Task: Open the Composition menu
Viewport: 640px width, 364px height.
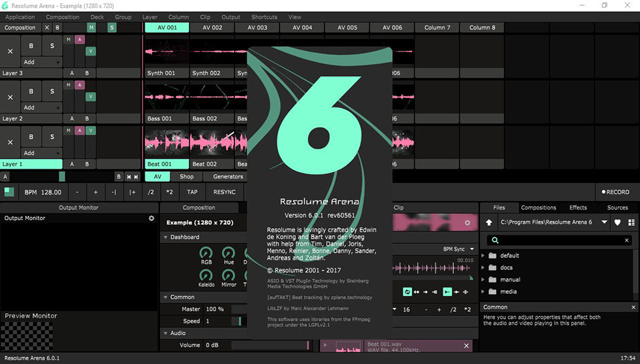Action: (x=63, y=17)
